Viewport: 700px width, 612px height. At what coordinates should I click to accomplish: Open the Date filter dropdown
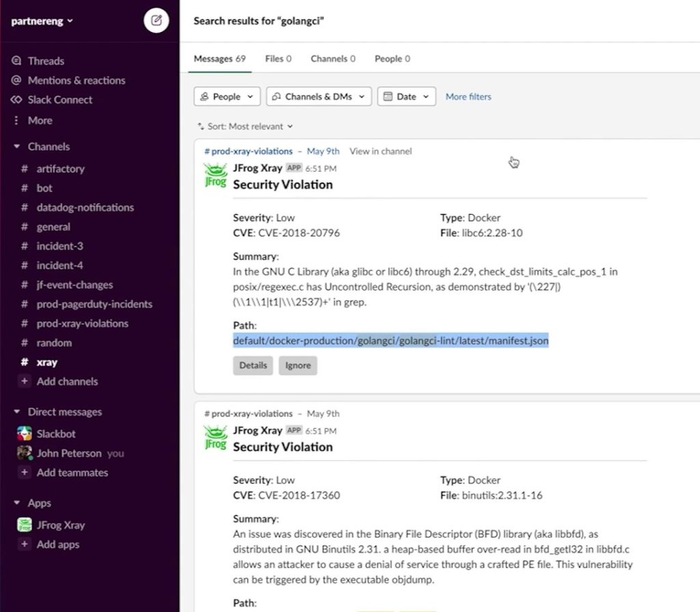[407, 96]
